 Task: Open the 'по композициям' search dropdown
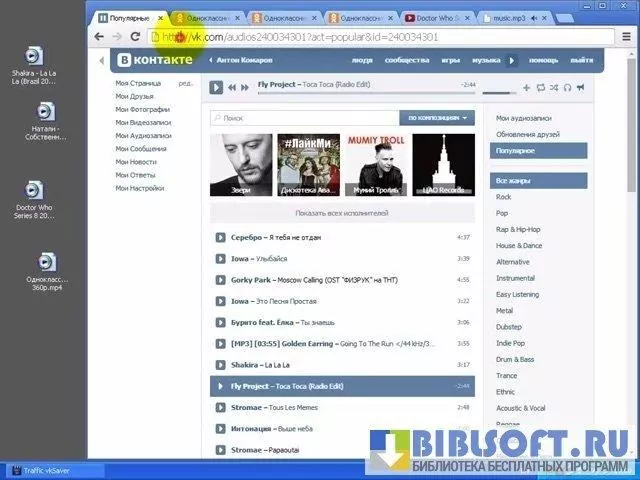point(436,118)
